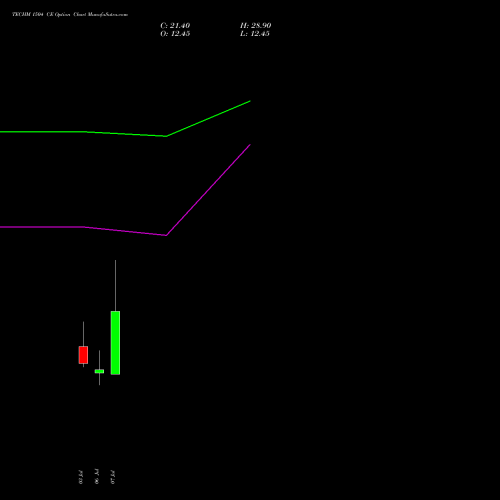Click the date label under the small green candle
Image resolution: width=500 pixels, height=500 pixels.
point(97,476)
